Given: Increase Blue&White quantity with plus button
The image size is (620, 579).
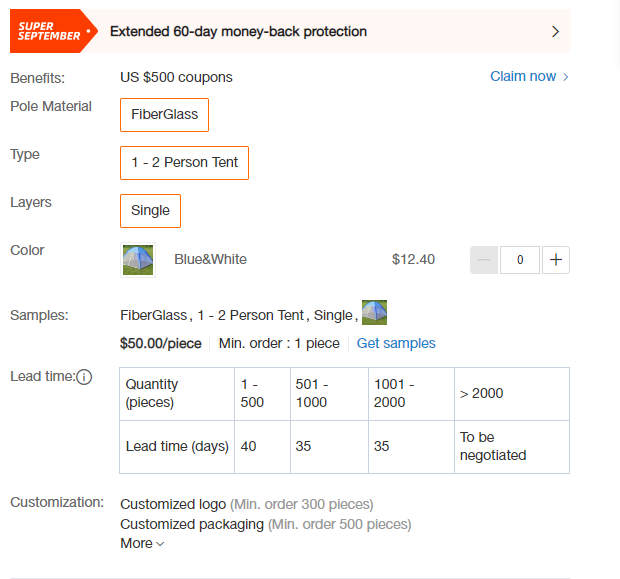Looking at the screenshot, I should [556, 260].
